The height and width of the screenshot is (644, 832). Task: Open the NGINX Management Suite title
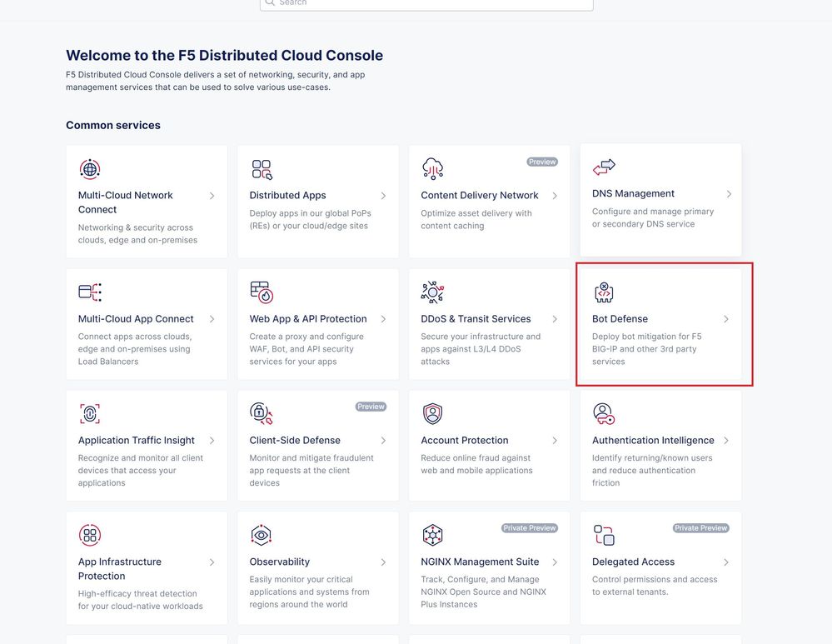480,562
